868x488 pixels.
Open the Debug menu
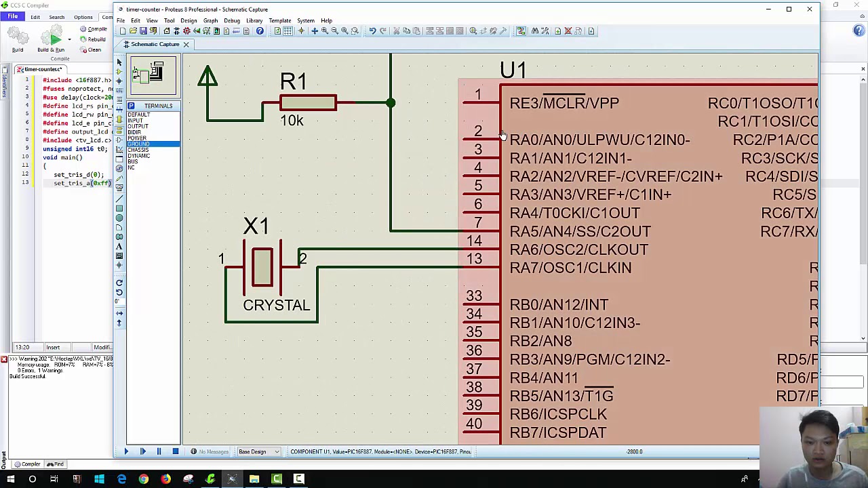click(232, 20)
